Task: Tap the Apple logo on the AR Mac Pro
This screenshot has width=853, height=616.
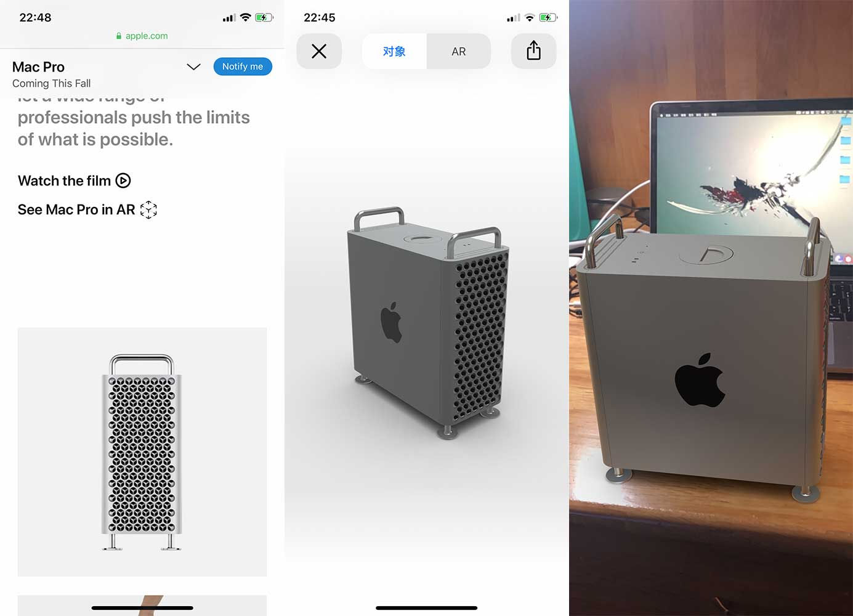Action: click(x=700, y=380)
